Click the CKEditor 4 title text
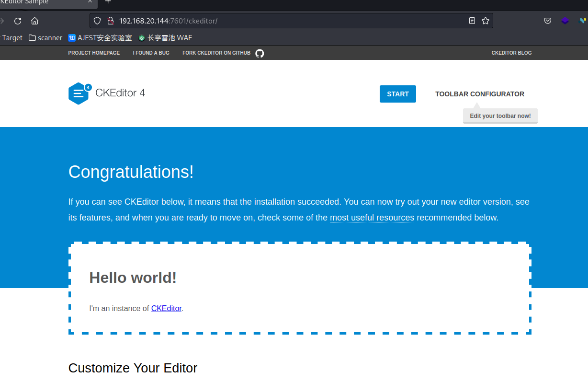The image size is (588, 383). (120, 93)
